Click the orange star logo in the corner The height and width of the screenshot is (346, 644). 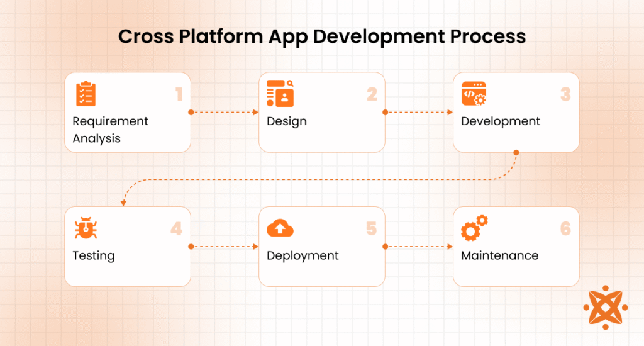click(606, 308)
